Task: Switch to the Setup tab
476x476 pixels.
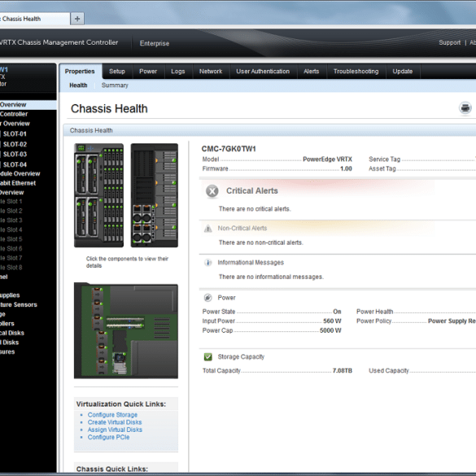Action: (117, 72)
